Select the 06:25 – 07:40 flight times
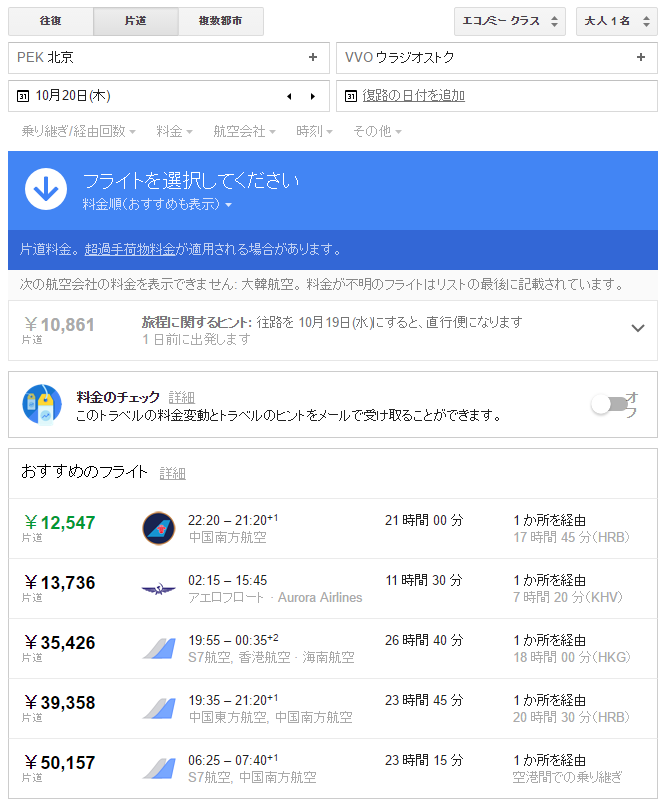 click(x=233, y=760)
